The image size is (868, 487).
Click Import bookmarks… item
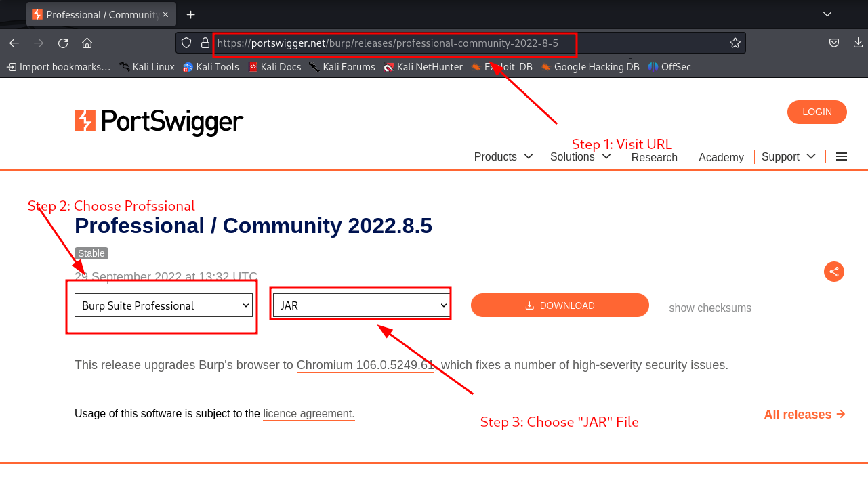coord(58,67)
